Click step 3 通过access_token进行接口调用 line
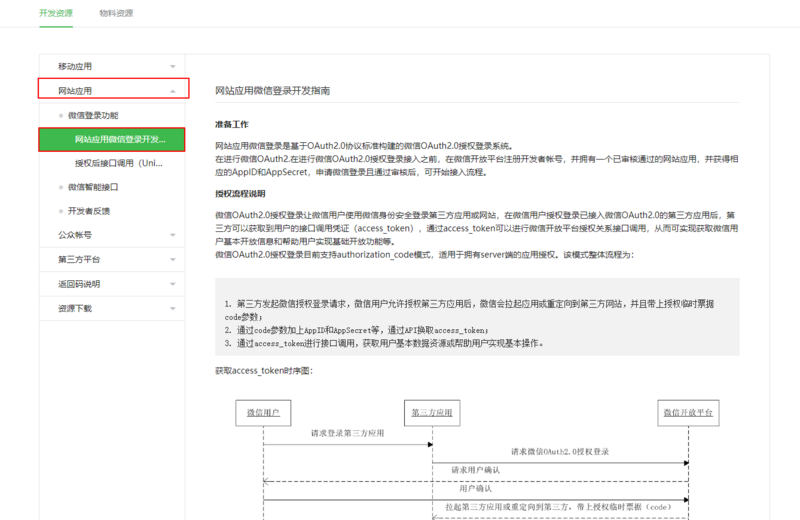 pyautogui.click(x=384, y=343)
